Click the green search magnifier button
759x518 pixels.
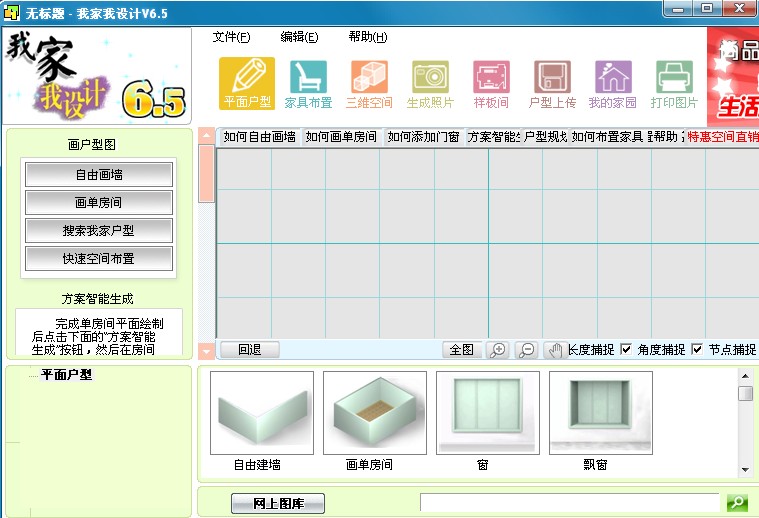737,503
